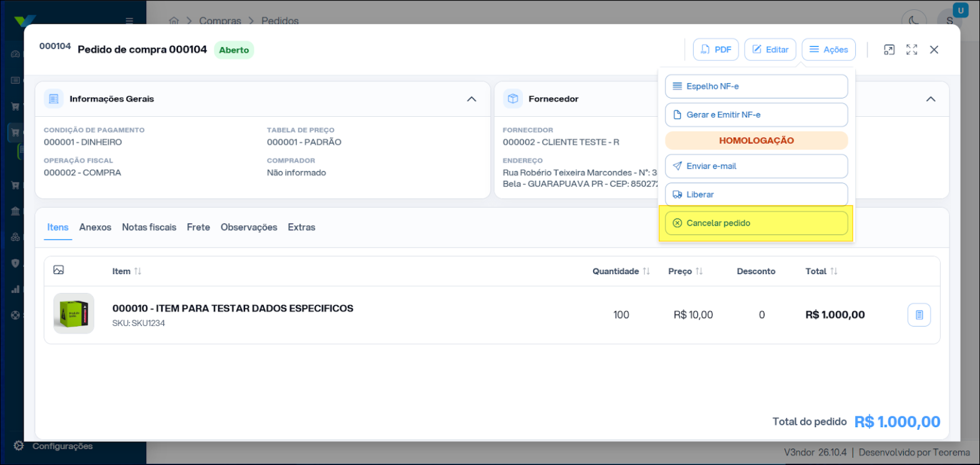Click the home icon in the breadcrumb
Image resolution: width=980 pixels, height=465 pixels.
[174, 21]
